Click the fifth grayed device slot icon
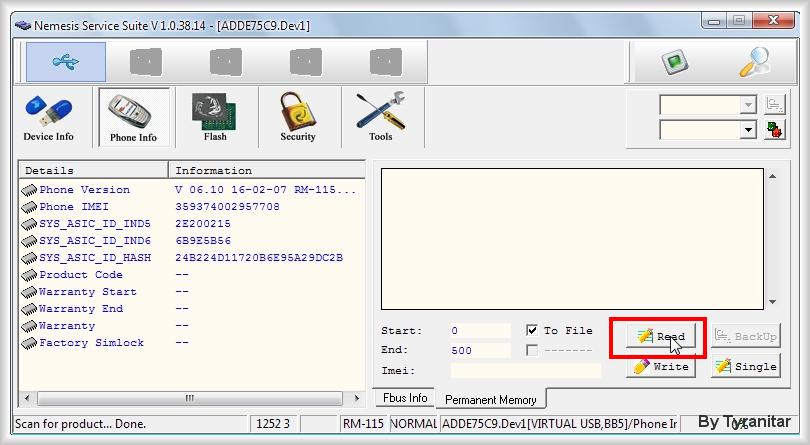 (x=386, y=62)
